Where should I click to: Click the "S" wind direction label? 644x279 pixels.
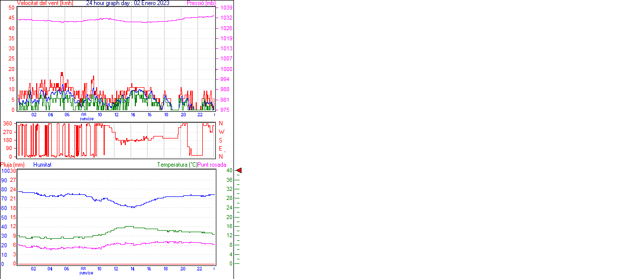tap(220, 140)
